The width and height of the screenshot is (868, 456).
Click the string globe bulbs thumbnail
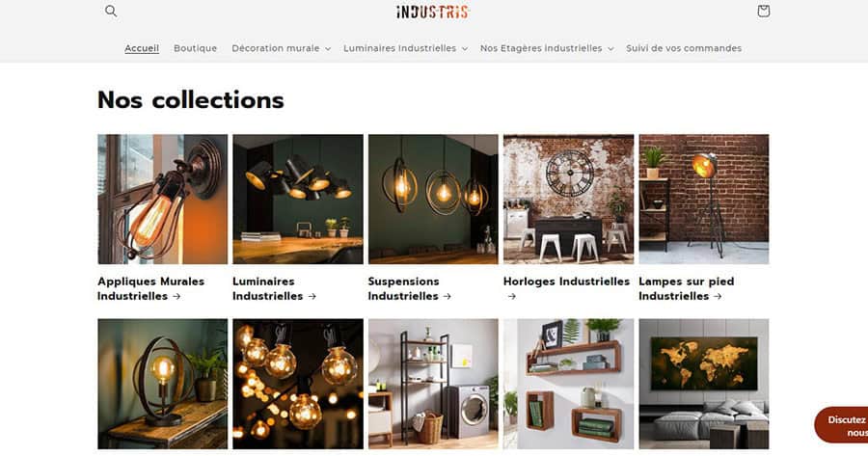pos(298,384)
